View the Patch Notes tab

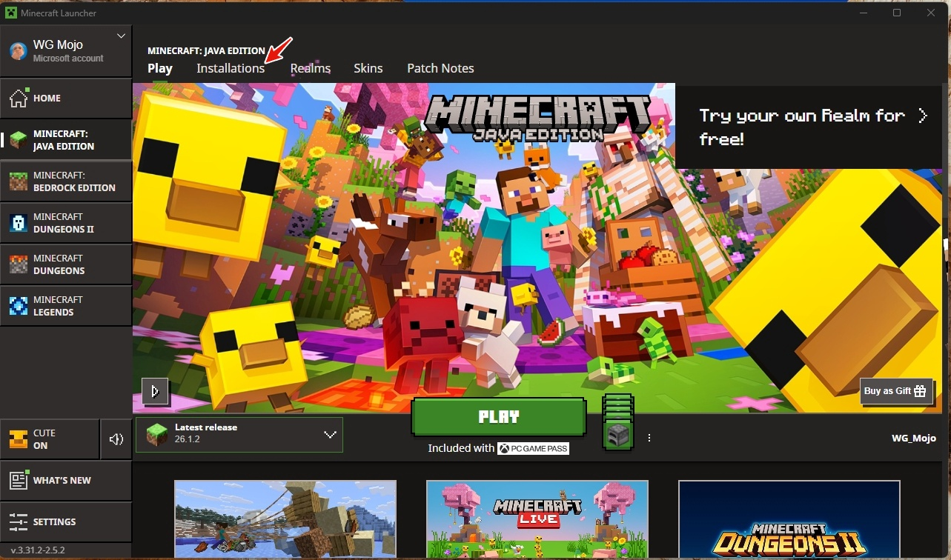440,68
